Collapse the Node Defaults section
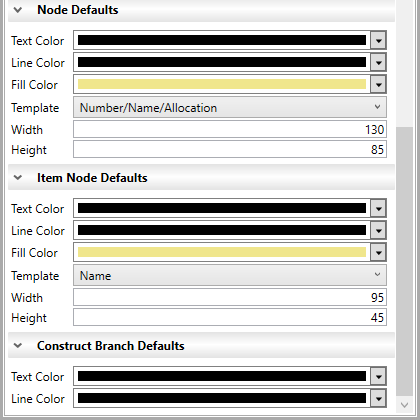This screenshot has width=420, height=420. (x=18, y=10)
